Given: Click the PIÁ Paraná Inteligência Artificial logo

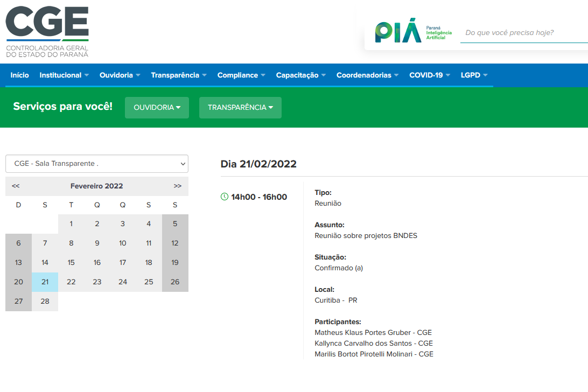Looking at the screenshot, I should coord(413,31).
